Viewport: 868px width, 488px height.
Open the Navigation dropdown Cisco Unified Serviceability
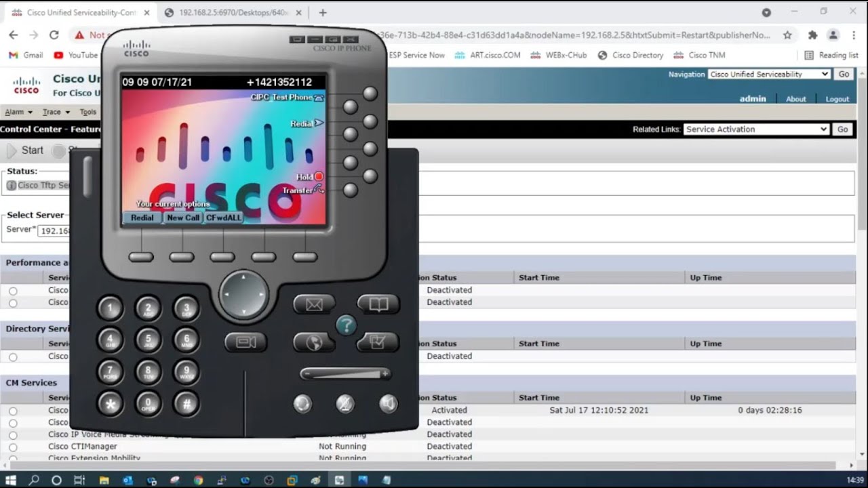tap(769, 75)
